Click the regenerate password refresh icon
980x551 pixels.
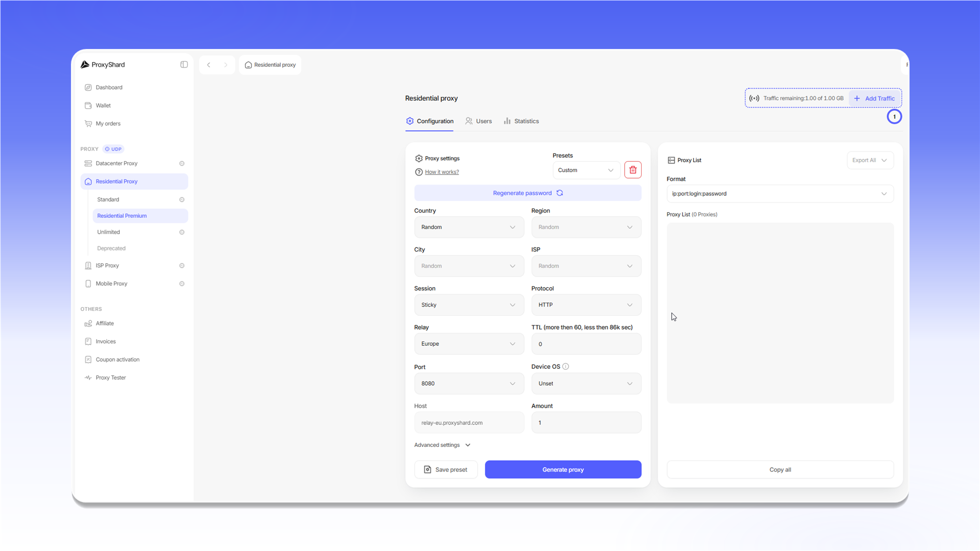[x=559, y=193]
